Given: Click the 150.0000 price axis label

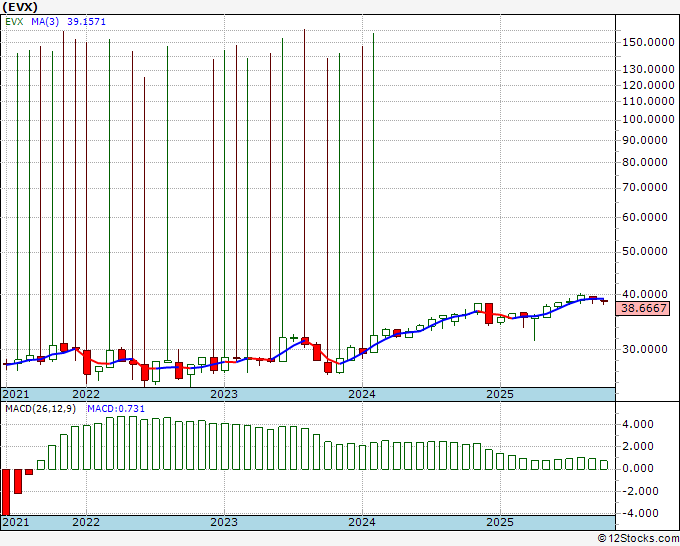Looking at the screenshot, I should coord(648,43).
